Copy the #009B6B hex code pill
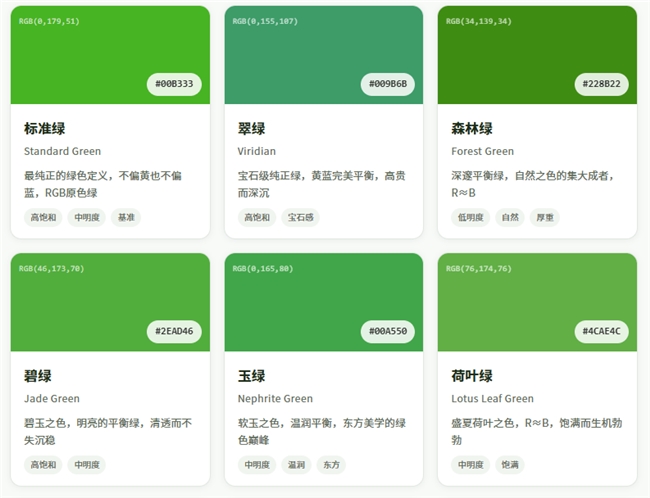This screenshot has width=650, height=498. click(388, 84)
